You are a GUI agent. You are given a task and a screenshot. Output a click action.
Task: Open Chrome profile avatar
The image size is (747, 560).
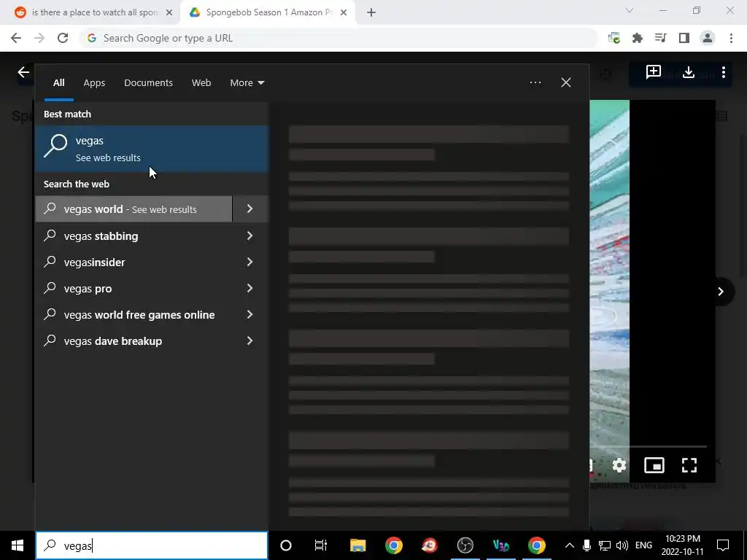click(708, 38)
